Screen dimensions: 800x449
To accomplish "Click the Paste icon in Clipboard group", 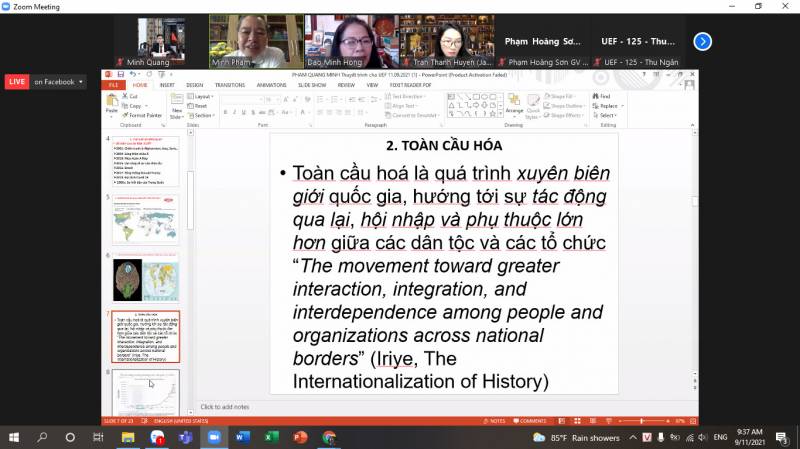I will (x=111, y=104).
